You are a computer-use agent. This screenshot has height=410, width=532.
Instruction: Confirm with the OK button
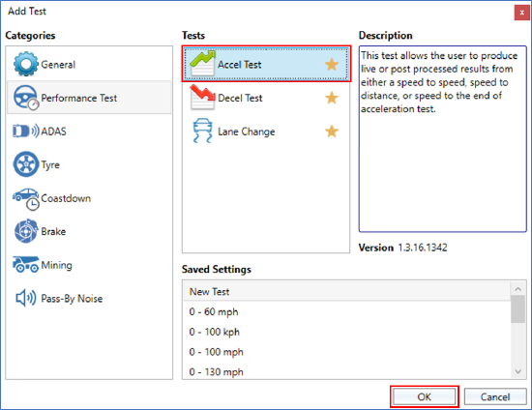(x=424, y=396)
